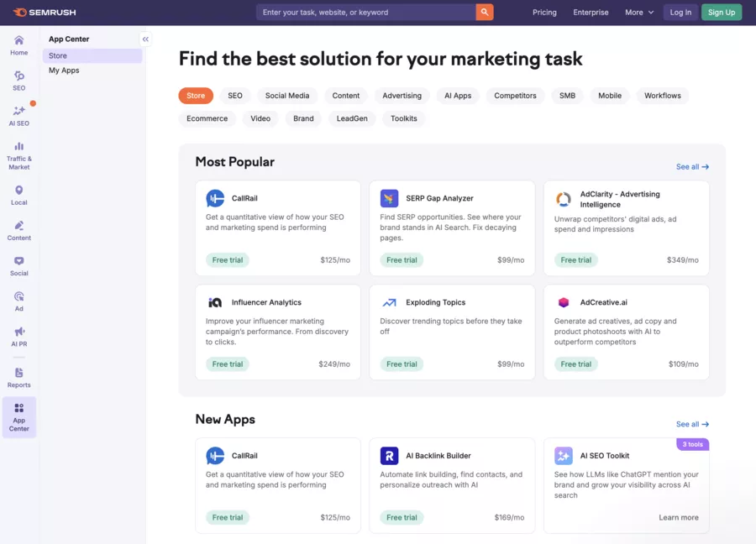
Task: Focus the task, website, or keyword search field
Action: click(366, 12)
